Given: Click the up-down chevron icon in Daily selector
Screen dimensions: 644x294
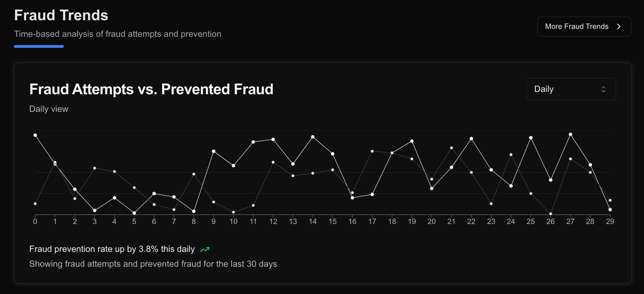Looking at the screenshot, I should click(603, 89).
